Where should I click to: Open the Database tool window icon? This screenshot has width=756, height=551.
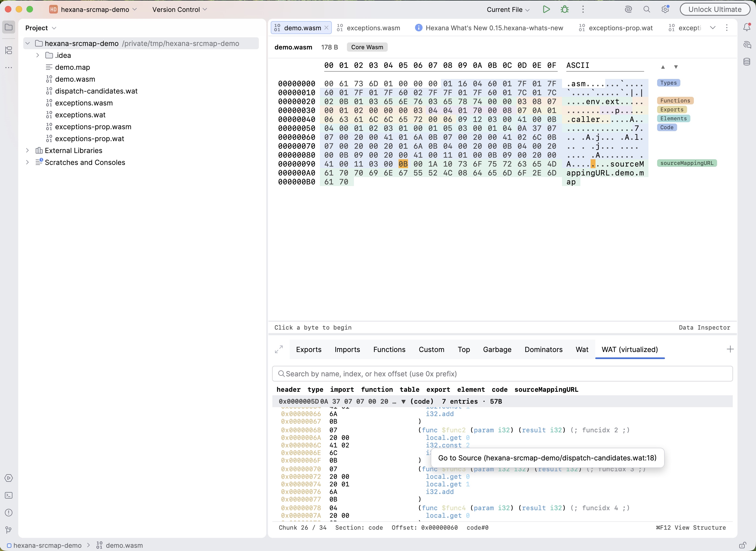point(747,62)
